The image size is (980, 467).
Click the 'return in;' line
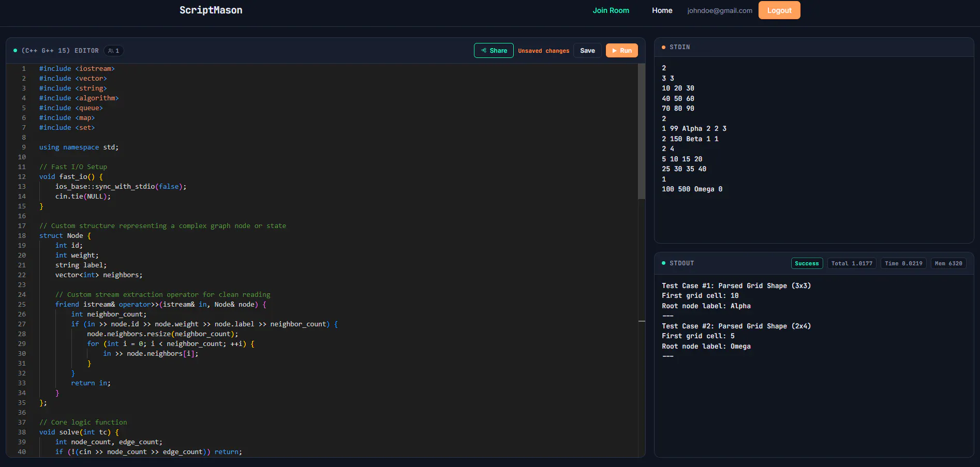91,383
